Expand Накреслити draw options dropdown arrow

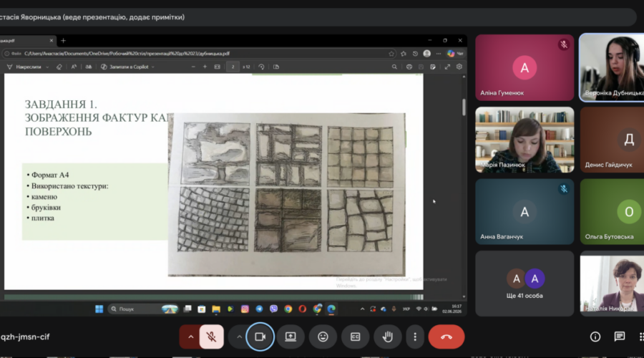[47, 67]
